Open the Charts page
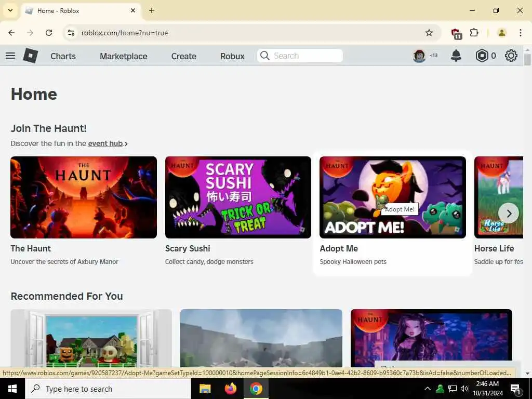The image size is (532, 399). (63, 56)
